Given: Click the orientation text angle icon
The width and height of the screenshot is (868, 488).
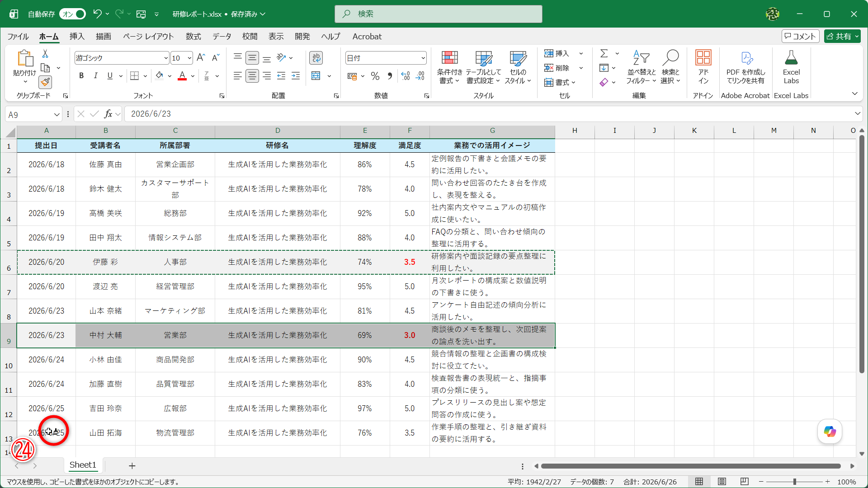Looking at the screenshot, I should pyautogui.click(x=282, y=57).
